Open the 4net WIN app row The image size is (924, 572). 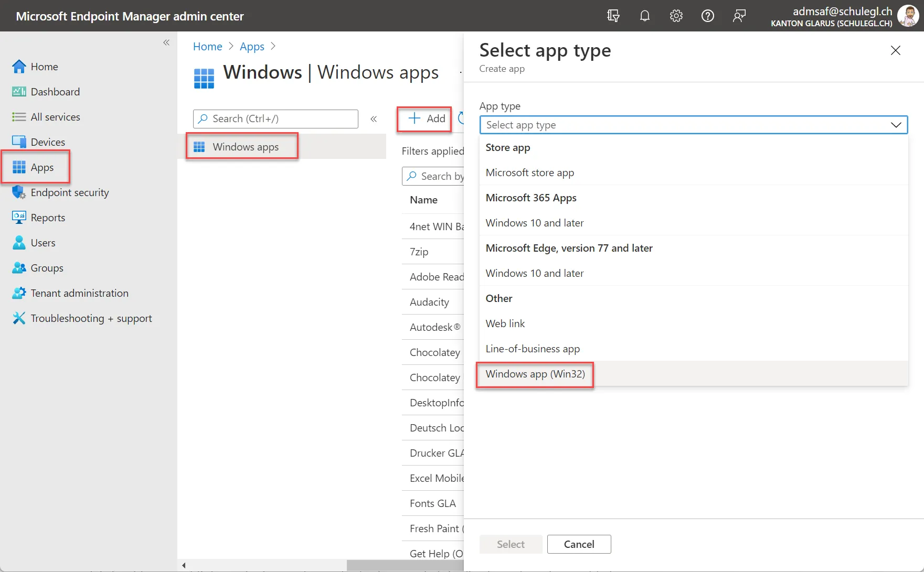(433, 226)
